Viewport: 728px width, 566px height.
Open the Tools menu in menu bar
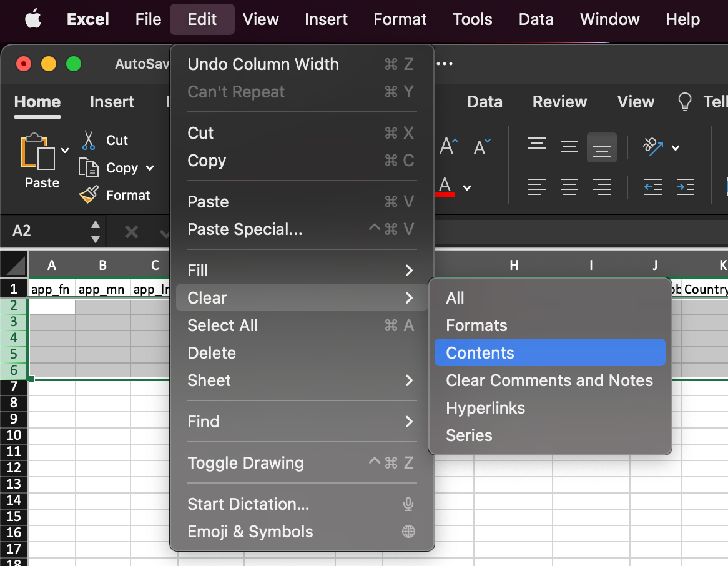(x=472, y=19)
